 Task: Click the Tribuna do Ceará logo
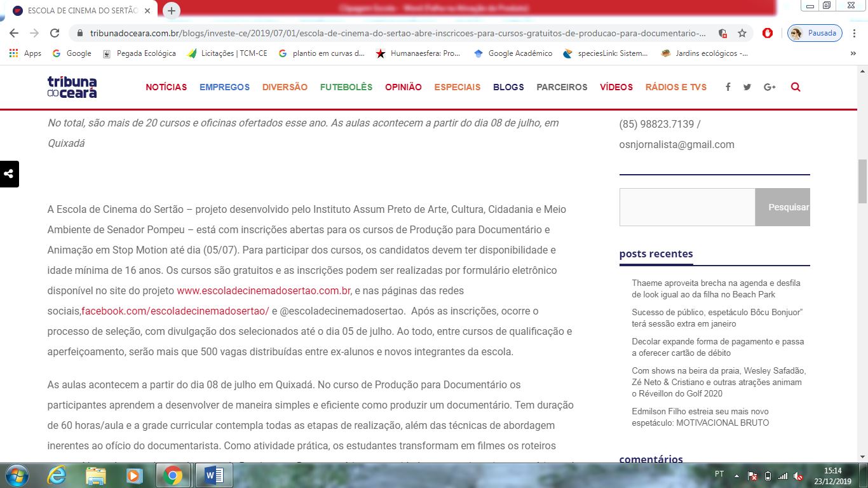72,87
